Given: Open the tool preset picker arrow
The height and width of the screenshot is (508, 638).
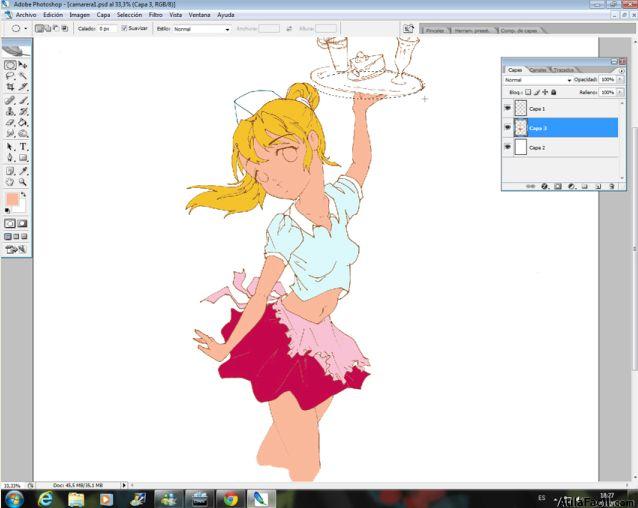Looking at the screenshot, I should tap(26, 28).
